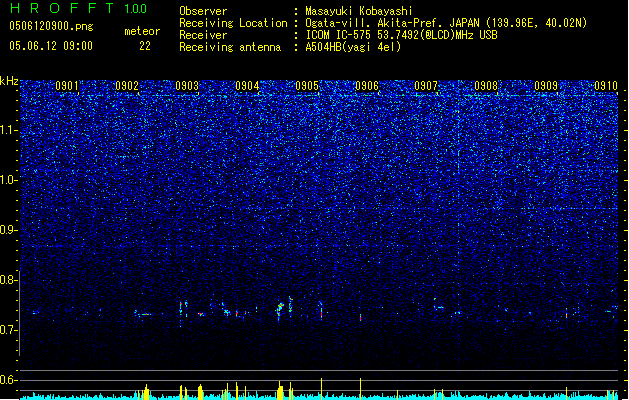629x400 pixels.
Task: Click the 0.6 frequency axis label
Action: coord(8,380)
